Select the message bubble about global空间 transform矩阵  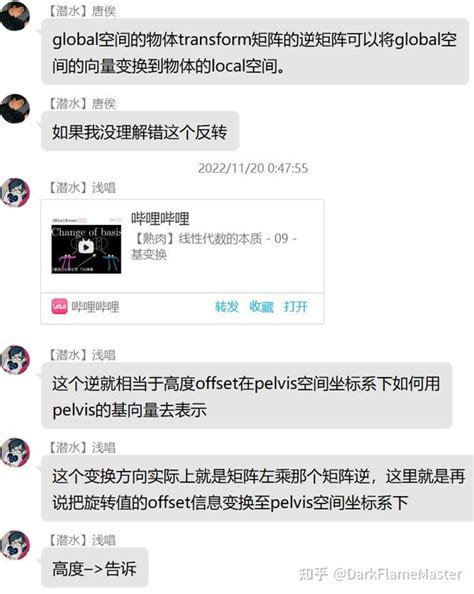(255, 52)
